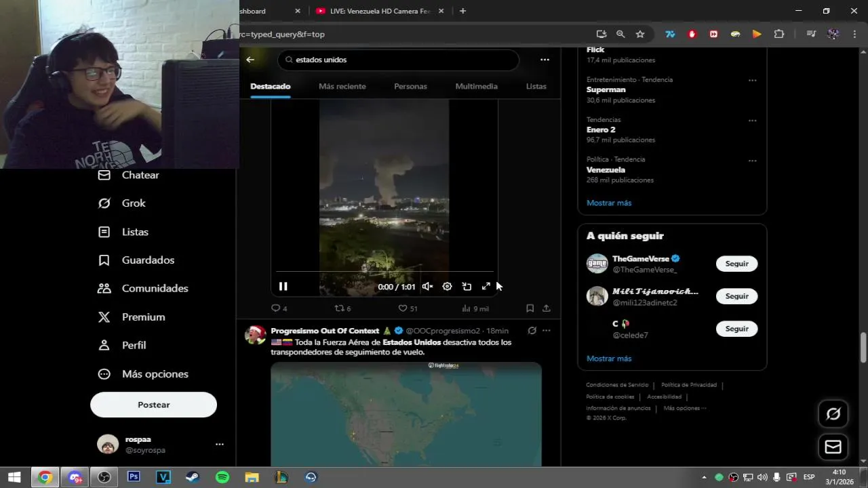Like the video post
This screenshot has width=868, height=488.
click(408, 308)
